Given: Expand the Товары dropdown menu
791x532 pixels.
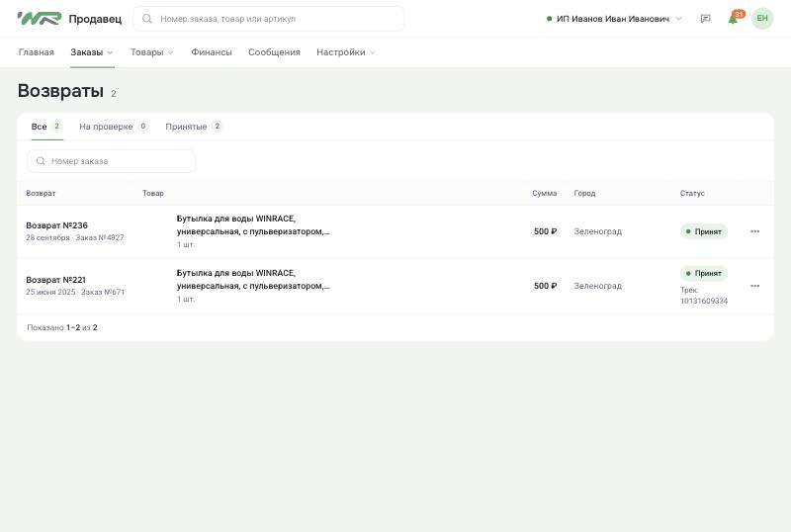Looking at the screenshot, I should (152, 52).
